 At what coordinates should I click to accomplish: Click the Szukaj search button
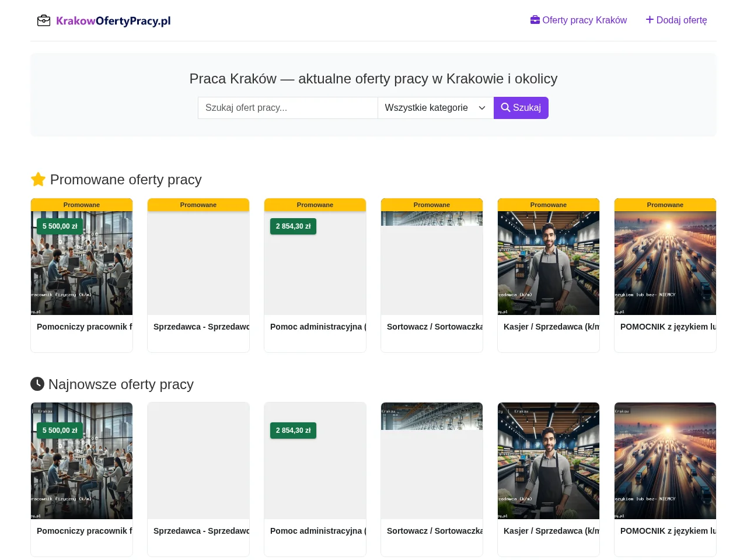coord(521,108)
